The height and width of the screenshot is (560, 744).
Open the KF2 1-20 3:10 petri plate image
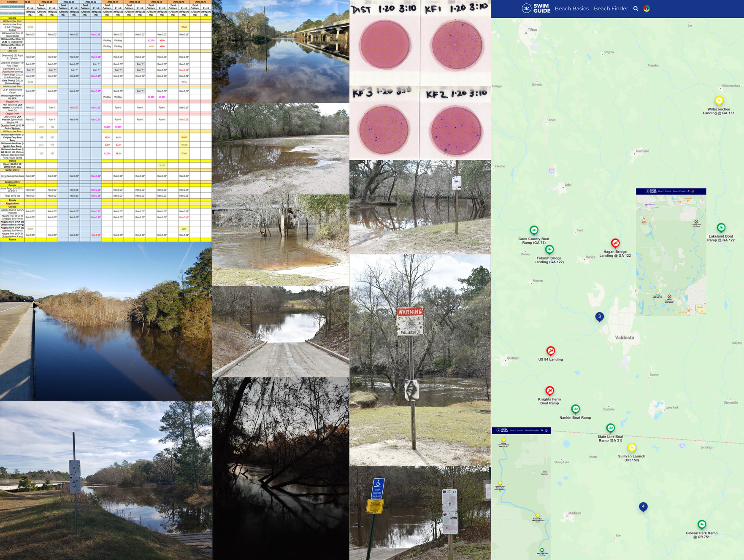455,123
